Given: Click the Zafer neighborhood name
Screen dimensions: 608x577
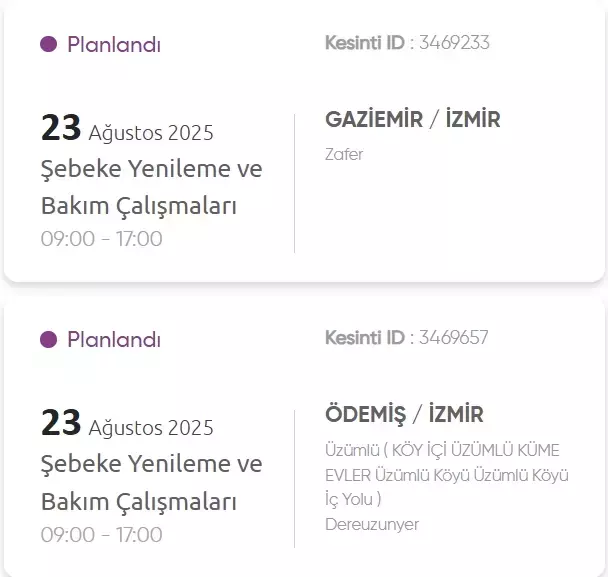Looking at the screenshot, I should pos(344,154).
